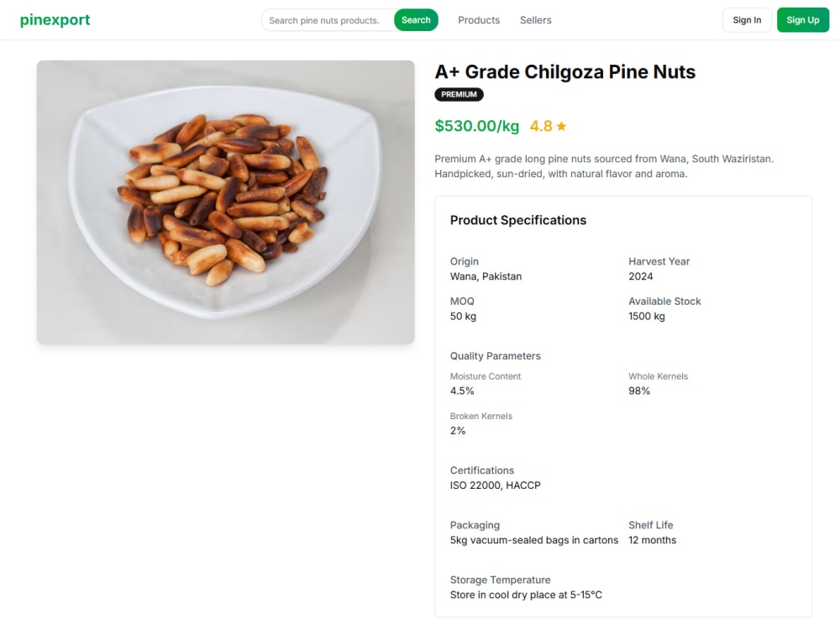This screenshot has width=840, height=630.
Task: Click the Product Specifications heading
Action: [x=518, y=220]
